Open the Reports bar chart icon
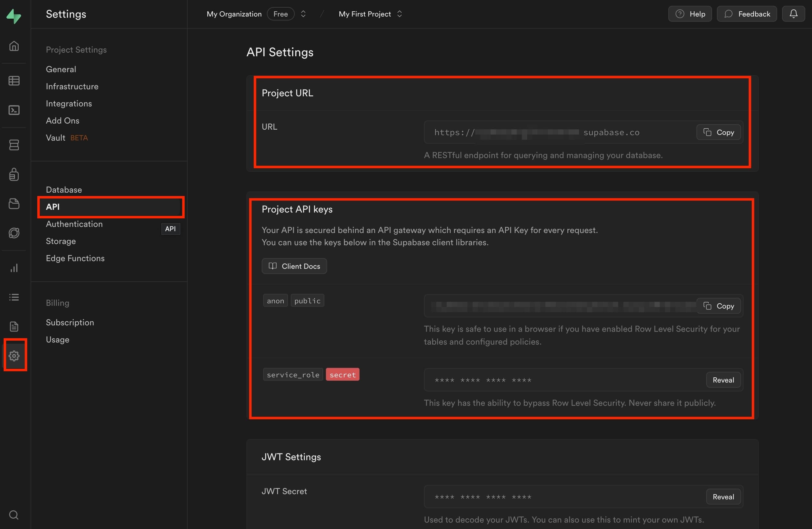 14,268
